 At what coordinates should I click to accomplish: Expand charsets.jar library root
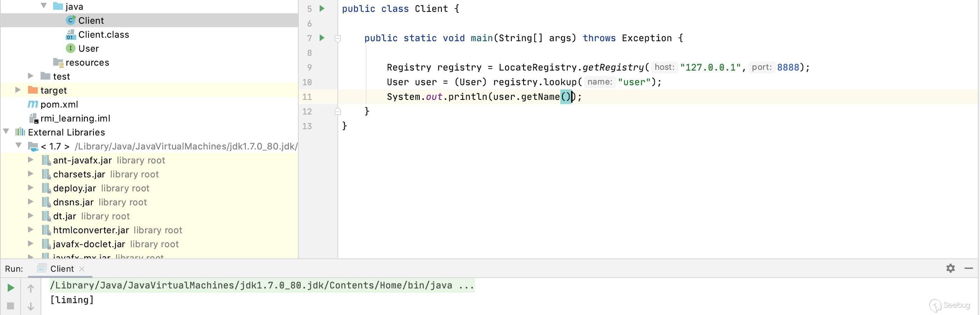click(31, 174)
